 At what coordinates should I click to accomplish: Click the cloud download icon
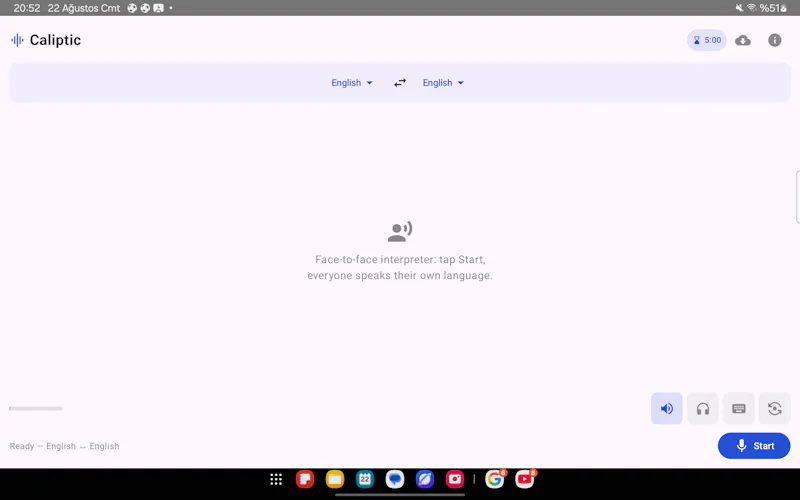click(743, 40)
